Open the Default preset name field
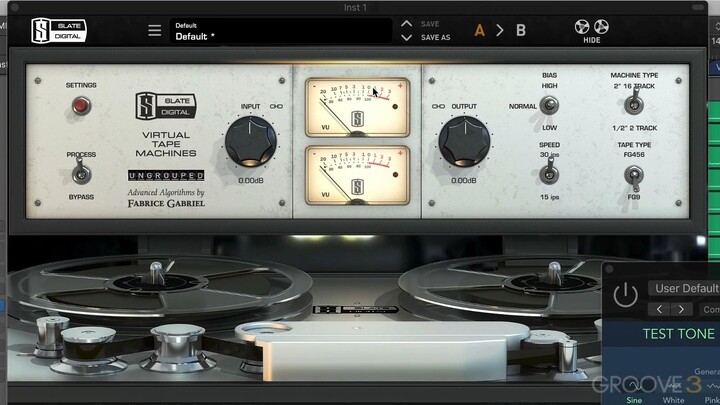720x405 pixels. [x=281, y=31]
